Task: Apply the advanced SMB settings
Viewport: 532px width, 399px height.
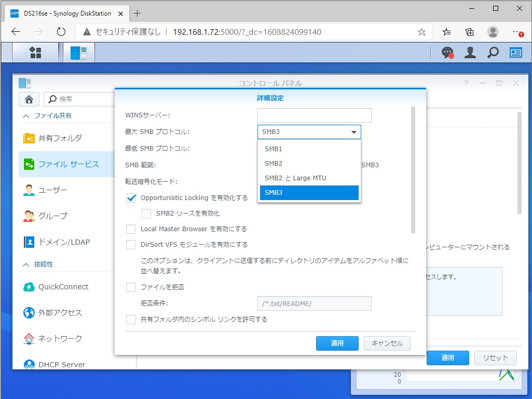Action: coord(337,343)
